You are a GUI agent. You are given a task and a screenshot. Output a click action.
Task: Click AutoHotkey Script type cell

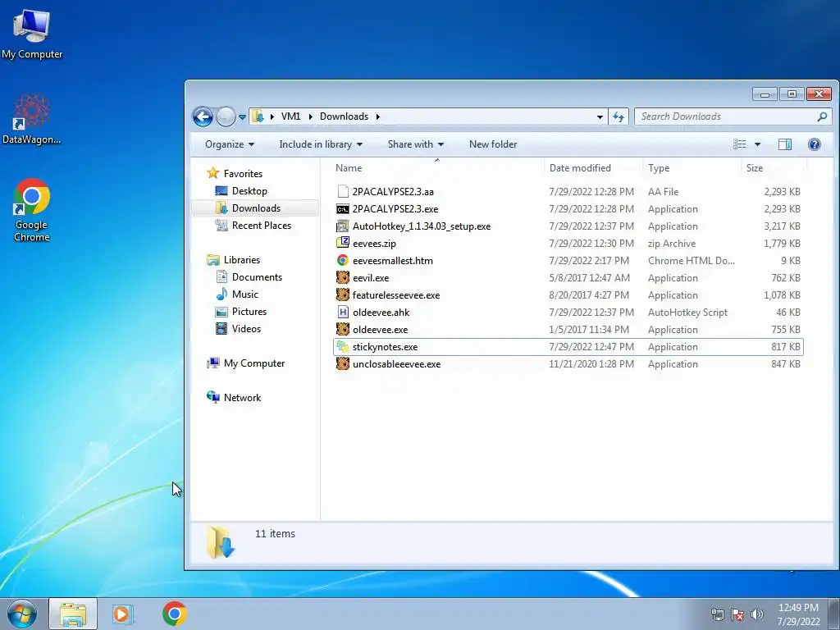click(687, 313)
